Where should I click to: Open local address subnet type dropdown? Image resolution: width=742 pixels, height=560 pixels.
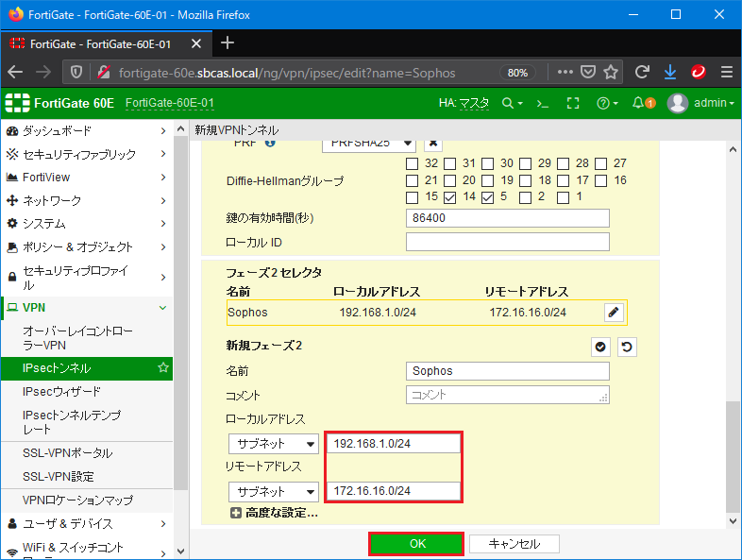pyautogui.click(x=274, y=444)
